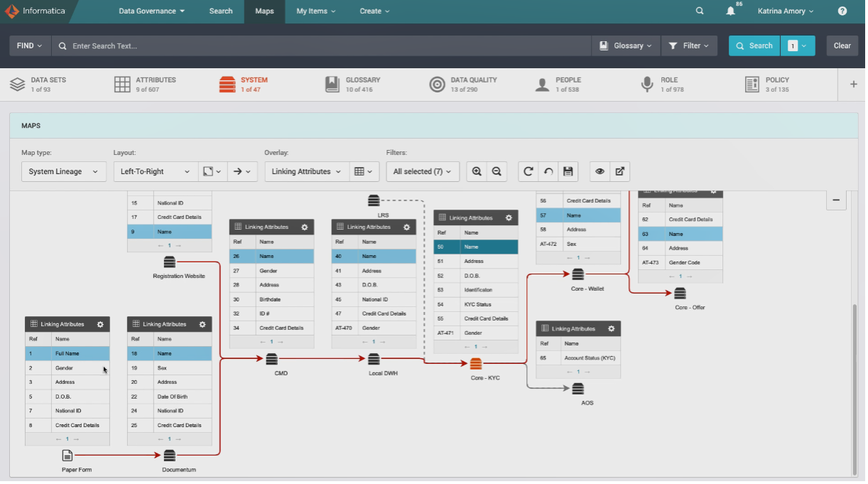Click the Clear button
This screenshot has width=868, height=484.
(842, 45)
